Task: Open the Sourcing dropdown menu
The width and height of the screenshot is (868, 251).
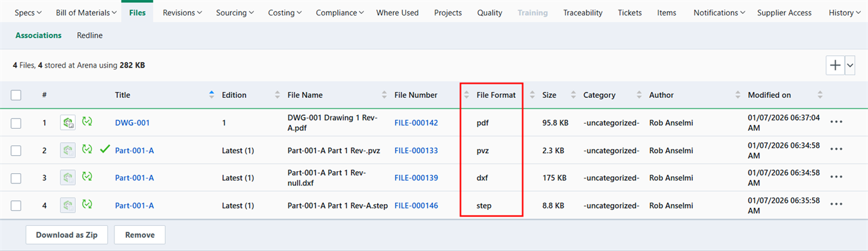Action: pos(235,12)
